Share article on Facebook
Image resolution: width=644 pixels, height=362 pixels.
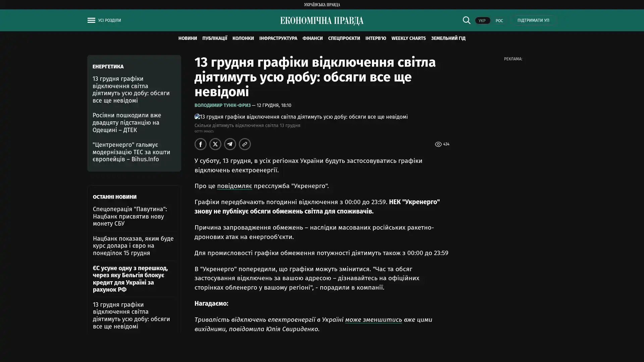point(201,144)
